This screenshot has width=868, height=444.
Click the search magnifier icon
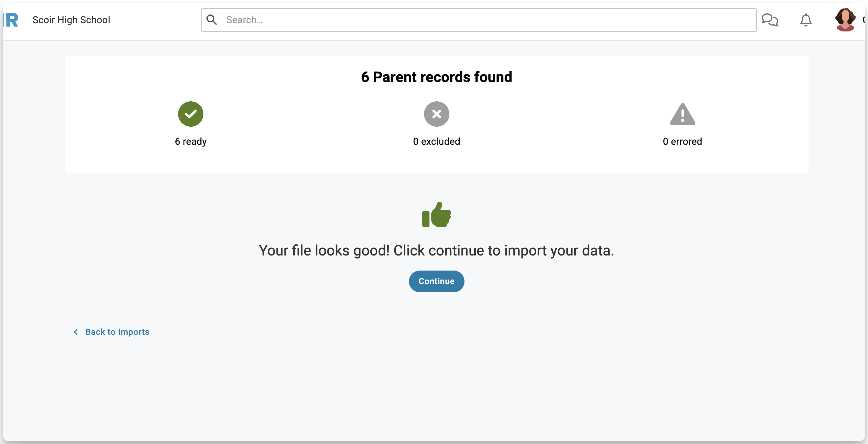click(x=212, y=20)
